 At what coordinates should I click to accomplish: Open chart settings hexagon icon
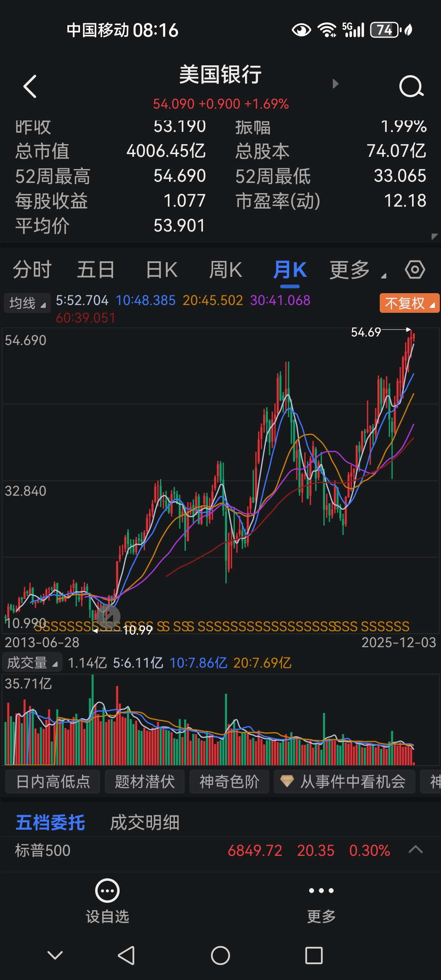[415, 269]
